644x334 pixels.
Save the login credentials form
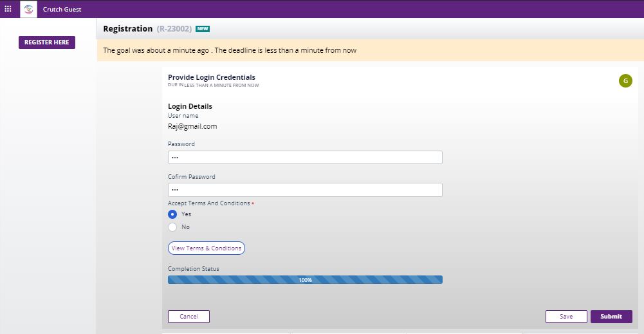click(566, 317)
